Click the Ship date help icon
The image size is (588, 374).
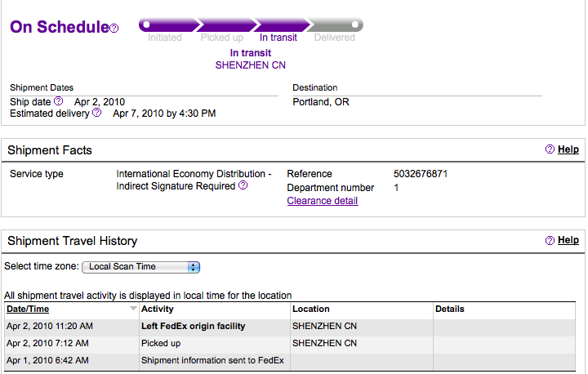[59, 101]
